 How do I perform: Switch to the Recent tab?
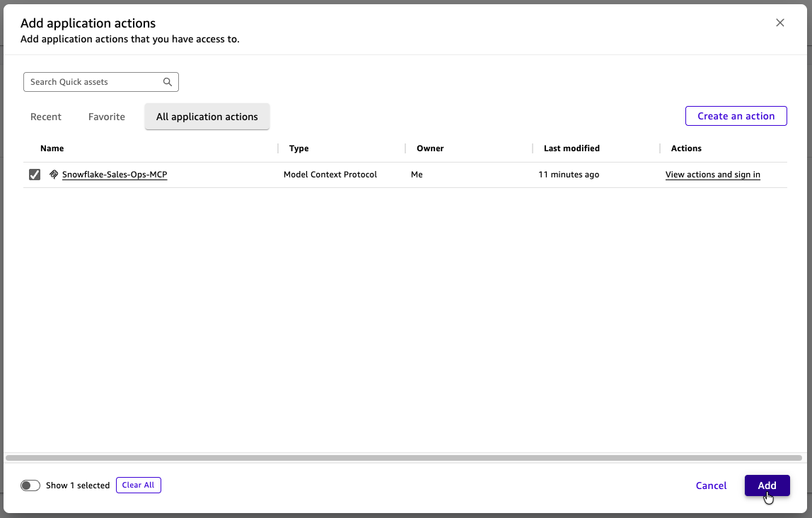(45, 117)
